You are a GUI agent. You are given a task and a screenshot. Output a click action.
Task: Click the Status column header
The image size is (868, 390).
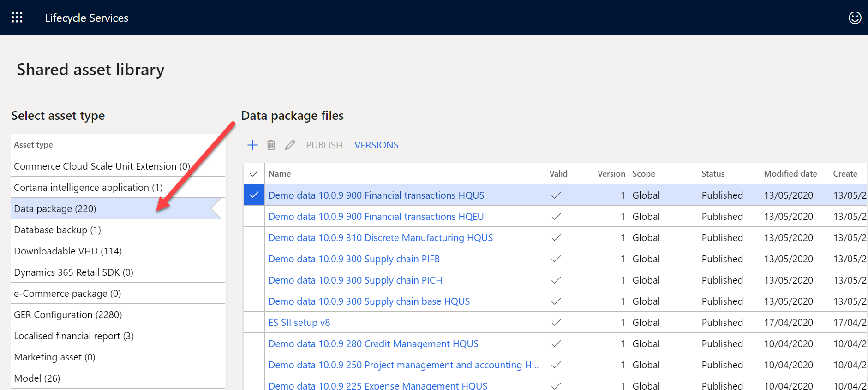[x=713, y=174]
